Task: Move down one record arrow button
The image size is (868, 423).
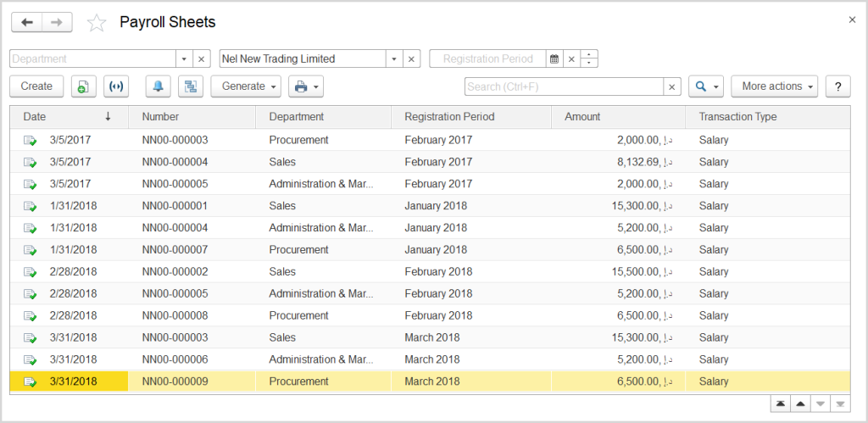Action: click(x=821, y=404)
